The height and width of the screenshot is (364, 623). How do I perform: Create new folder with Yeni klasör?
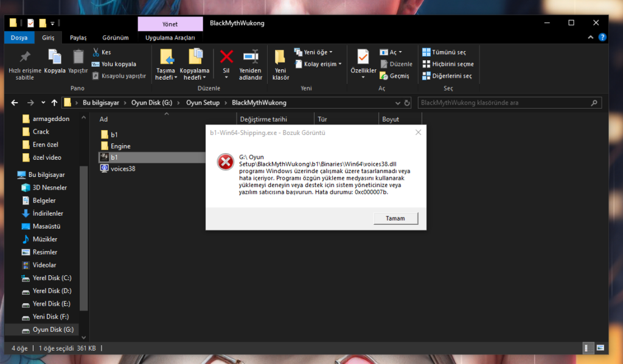[280, 64]
